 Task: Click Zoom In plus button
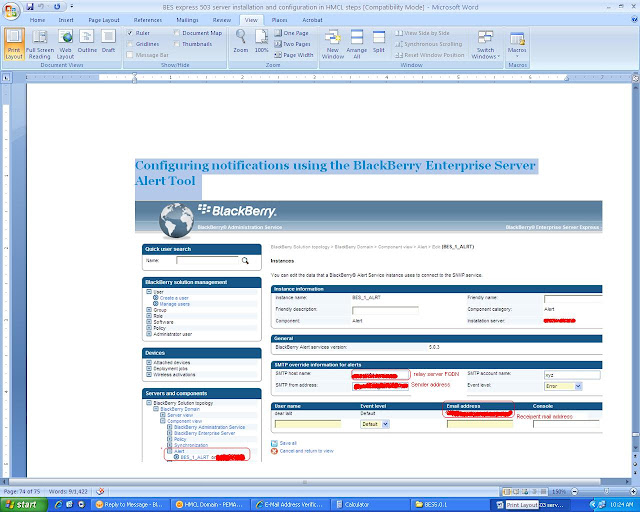[633, 492]
